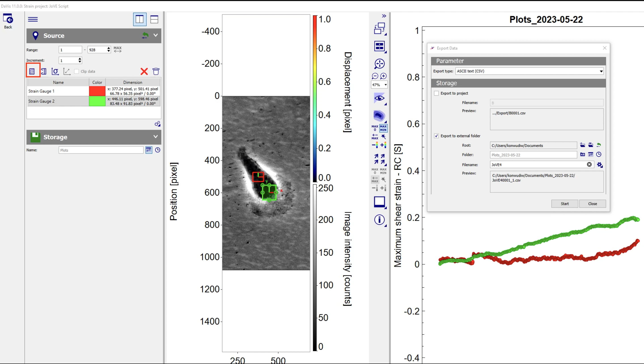Click the pan/move view icon
The height and width of the screenshot is (364, 644).
point(379,64)
